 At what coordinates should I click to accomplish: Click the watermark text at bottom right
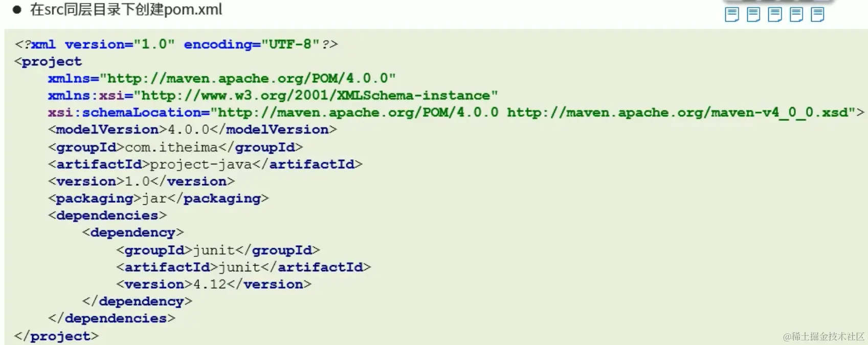824,336
